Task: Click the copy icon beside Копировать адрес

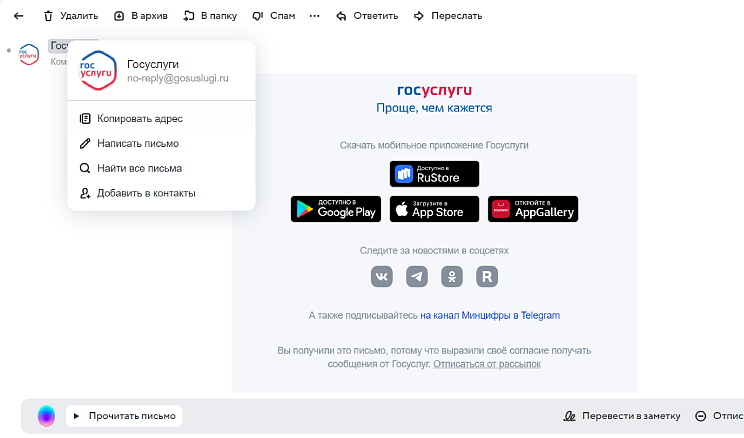Action: (x=85, y=119)
